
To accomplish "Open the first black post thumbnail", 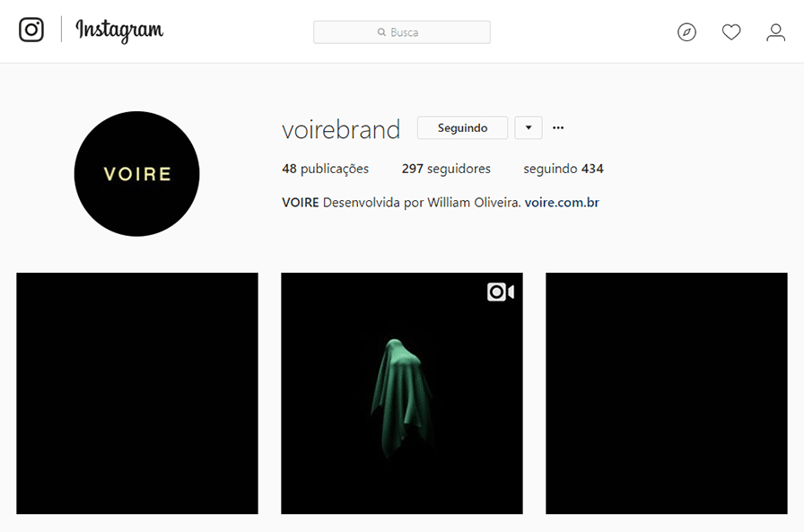I will pos(137,394).
